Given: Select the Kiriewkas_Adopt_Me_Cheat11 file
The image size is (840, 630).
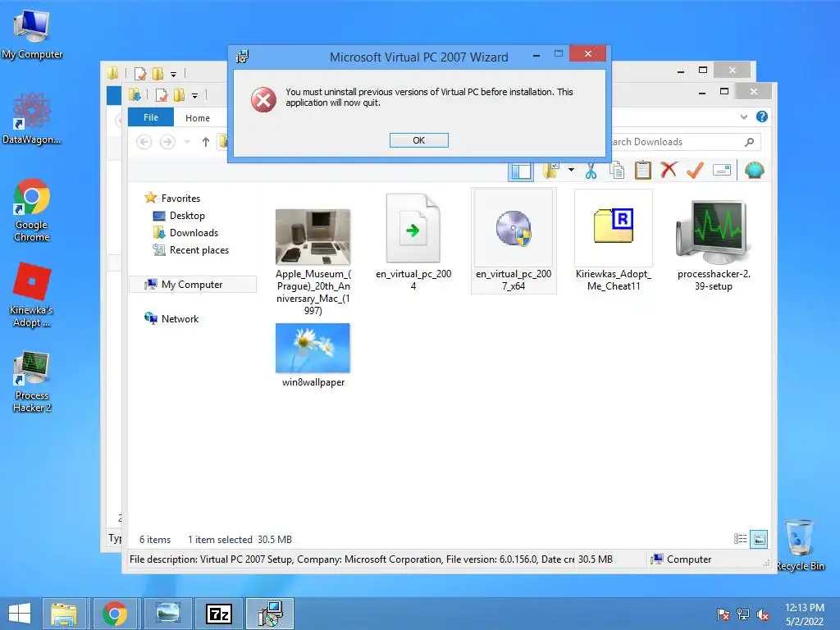Looking at the screenshot, I should (x=614, y=241).
